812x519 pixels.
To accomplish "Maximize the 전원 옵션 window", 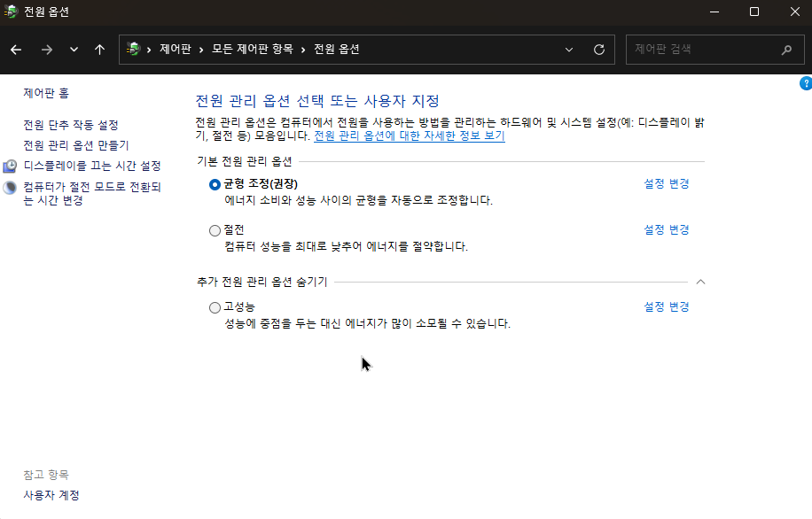I will point(754,12).
